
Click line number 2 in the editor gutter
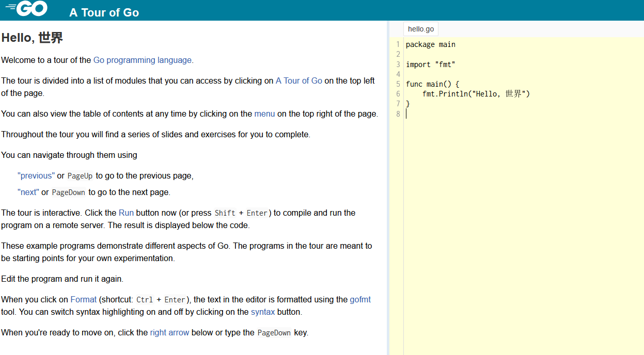click(398, 54)
